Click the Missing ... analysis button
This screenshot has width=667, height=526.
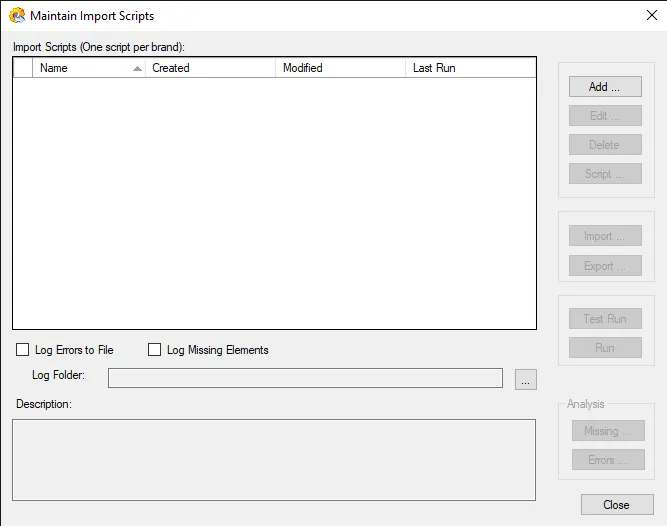click(x=608, y=431)
